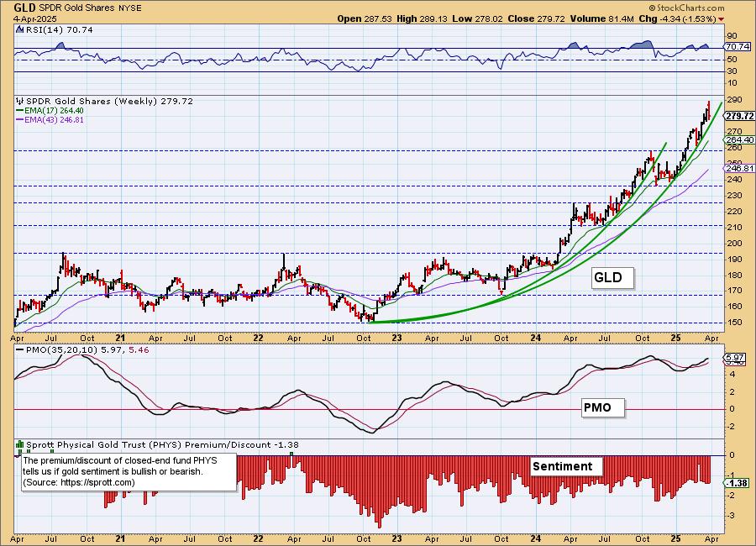Screen dimensions: 756x546
Task: Click the -1.38 sentiment tag on right axis
Action: click(737, 483)
